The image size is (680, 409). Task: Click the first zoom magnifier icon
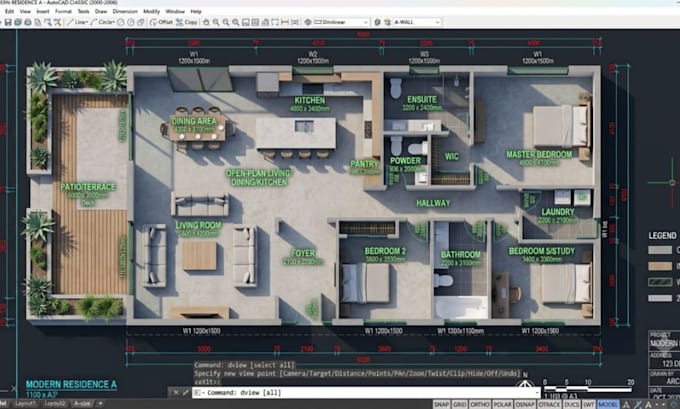pos(216,22)
